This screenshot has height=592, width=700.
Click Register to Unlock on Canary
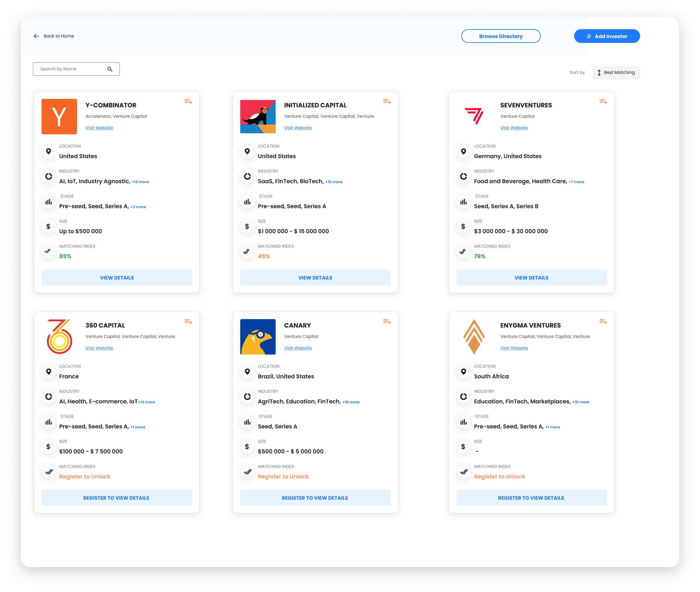click(x=283, y=477)
